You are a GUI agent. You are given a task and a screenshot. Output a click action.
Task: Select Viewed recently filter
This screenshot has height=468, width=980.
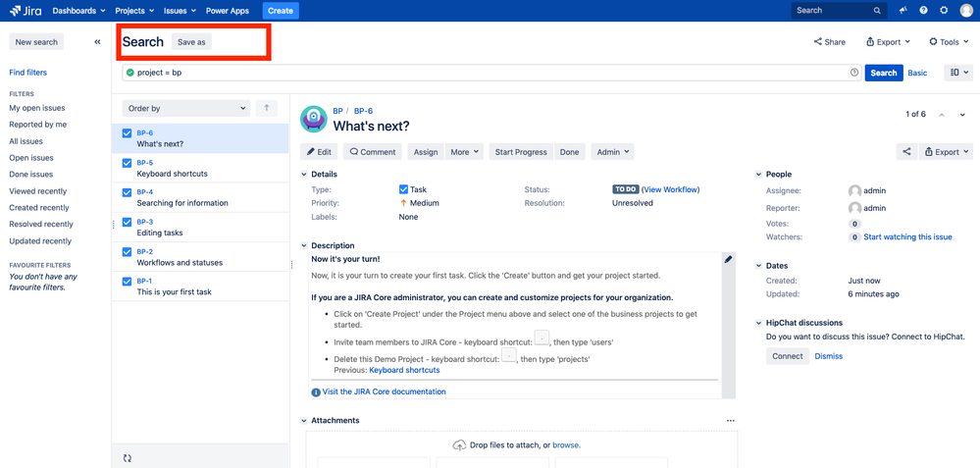[37, 191]
